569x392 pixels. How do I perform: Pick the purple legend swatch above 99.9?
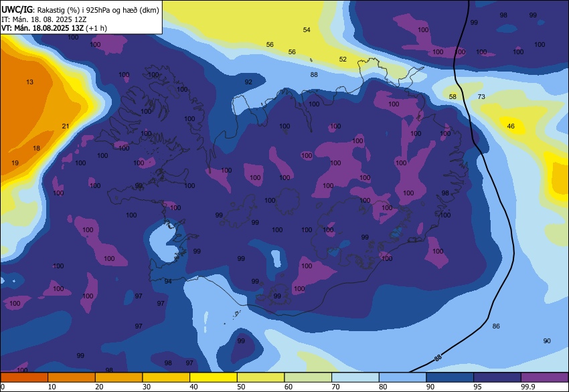(545, 377)
